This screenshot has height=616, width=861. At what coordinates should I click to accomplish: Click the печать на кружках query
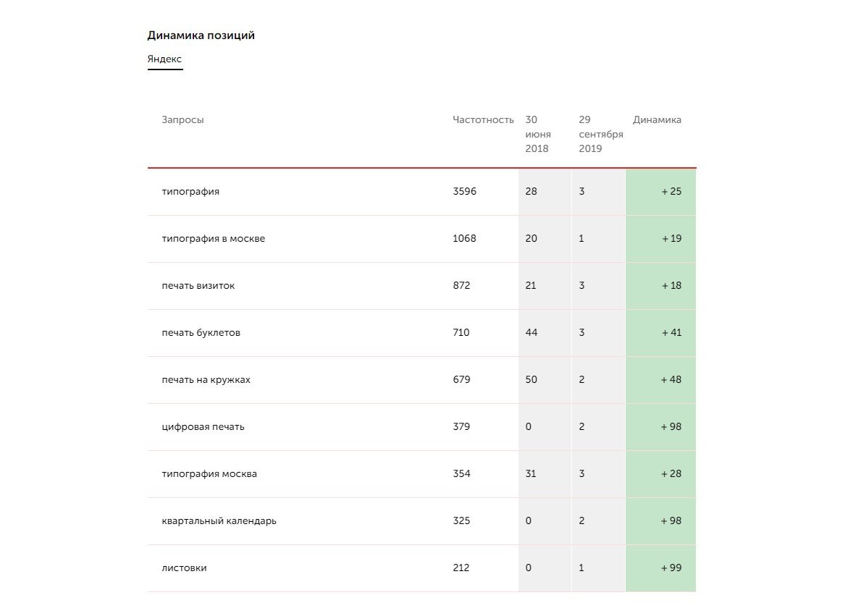click(206, 380)
